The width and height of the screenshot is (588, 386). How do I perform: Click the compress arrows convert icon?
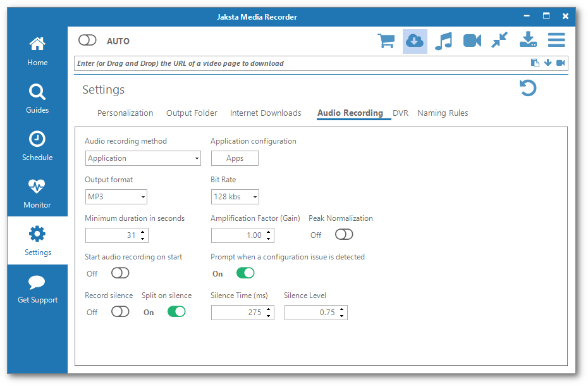click(500, 40)
